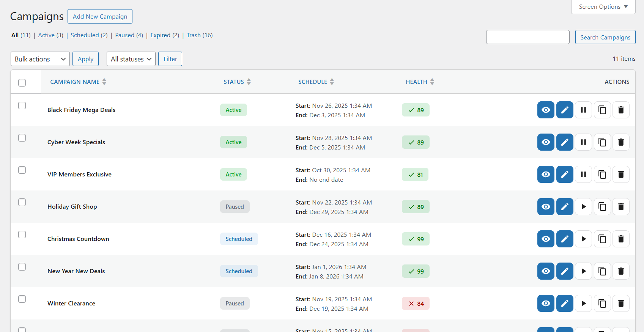644x332 pixels.
Task: Show All campaigns view
Action: click(21, 35)
